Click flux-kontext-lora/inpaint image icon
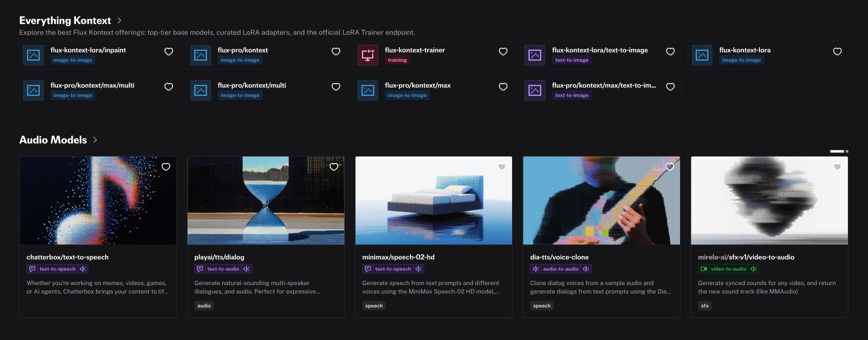 33,55
